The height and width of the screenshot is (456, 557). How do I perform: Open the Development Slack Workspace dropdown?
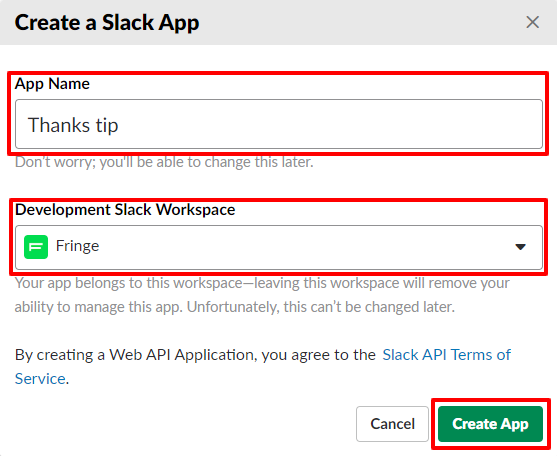click(279, 247)
